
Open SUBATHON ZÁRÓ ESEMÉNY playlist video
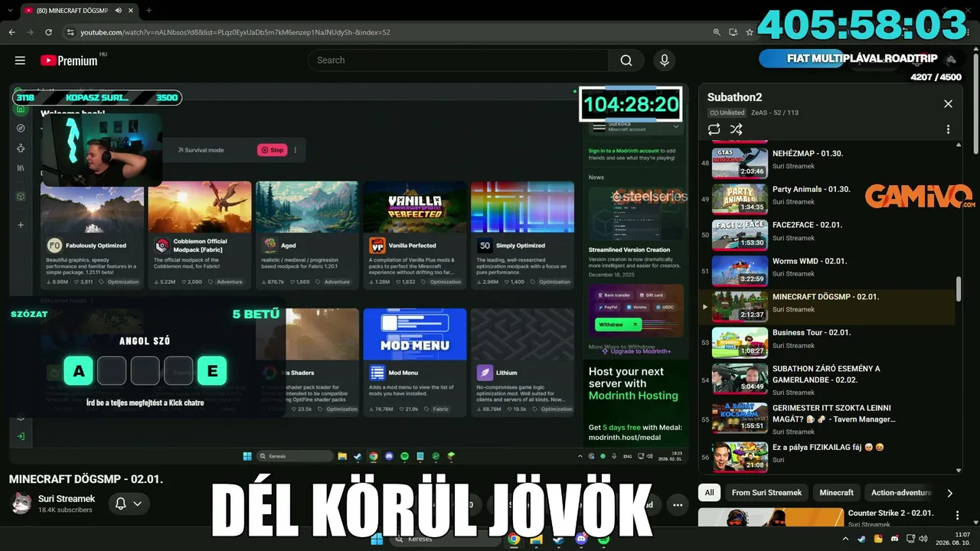click(x=828, y=379)
